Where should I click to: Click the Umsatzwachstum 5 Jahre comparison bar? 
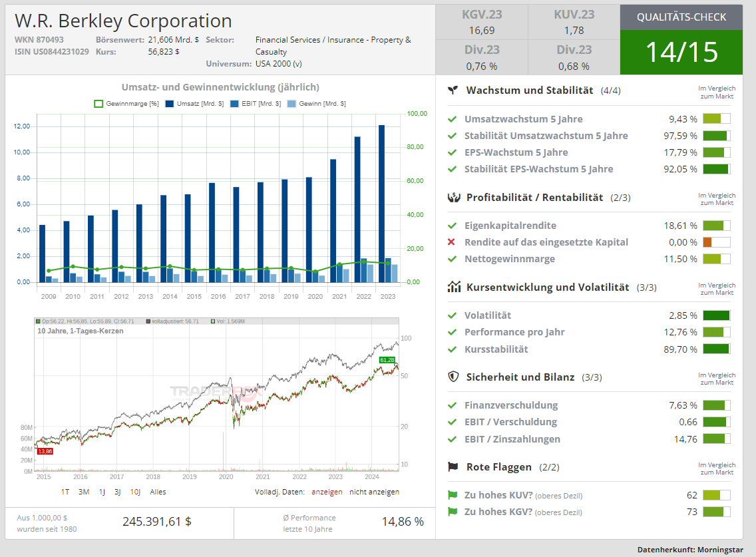pyautogui.click(x=716, y=119)
